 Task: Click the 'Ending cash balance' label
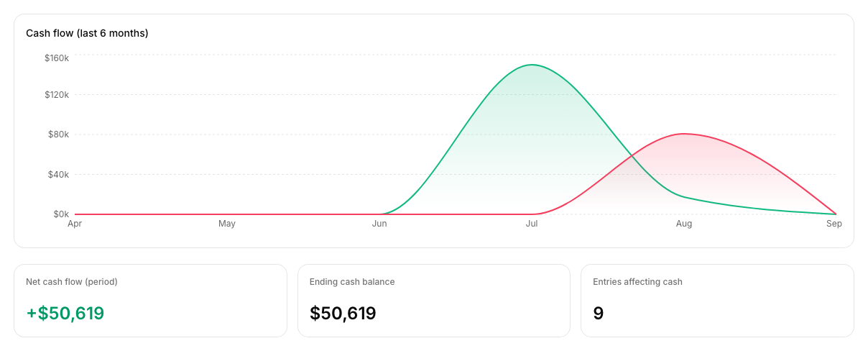pos(352,282)
